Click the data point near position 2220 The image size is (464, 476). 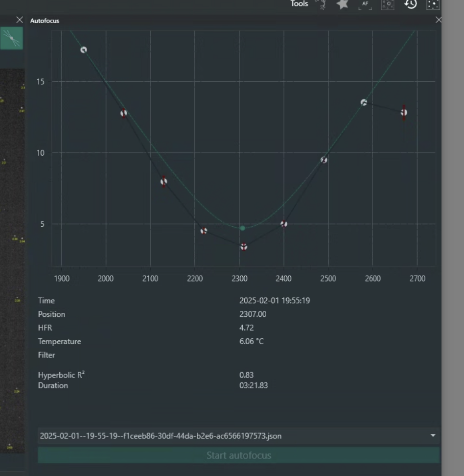pos(204,231)
